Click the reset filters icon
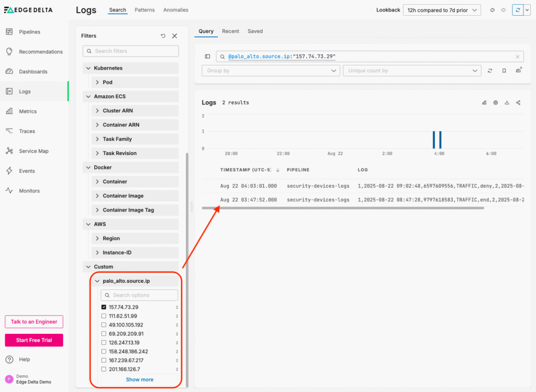This screenshot has width=536, height=392. [x=163, y=36]
